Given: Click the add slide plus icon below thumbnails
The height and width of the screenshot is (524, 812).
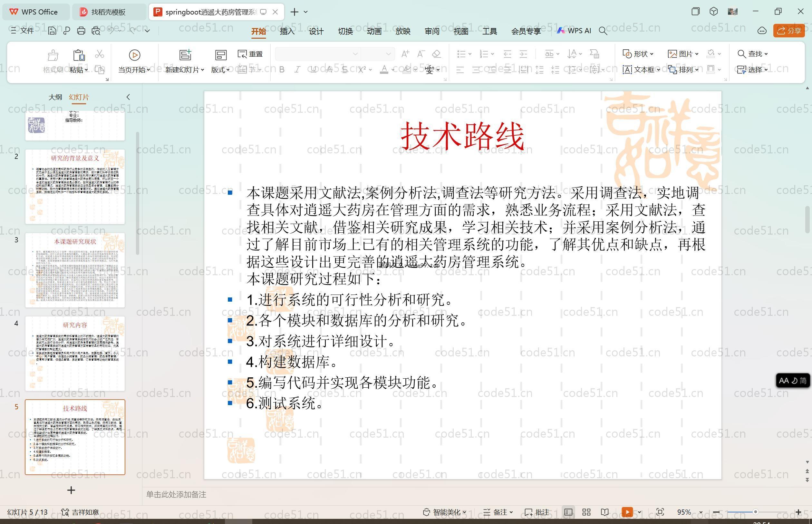Looking at the screenshot, I should [71, 490].
